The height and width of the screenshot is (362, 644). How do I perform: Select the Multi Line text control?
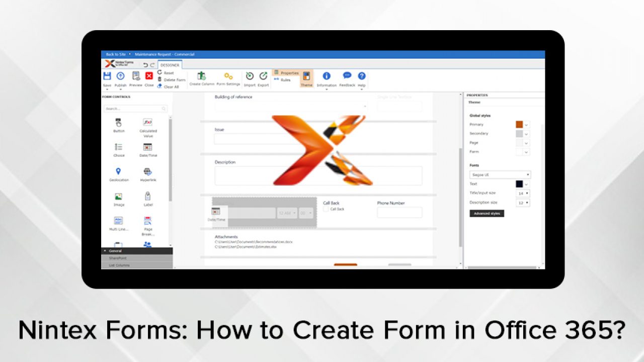(119, 224)
